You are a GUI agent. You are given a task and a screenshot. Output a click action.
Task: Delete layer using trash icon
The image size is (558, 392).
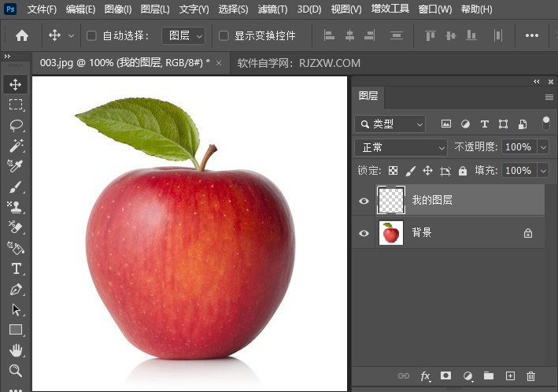[530, 376]
